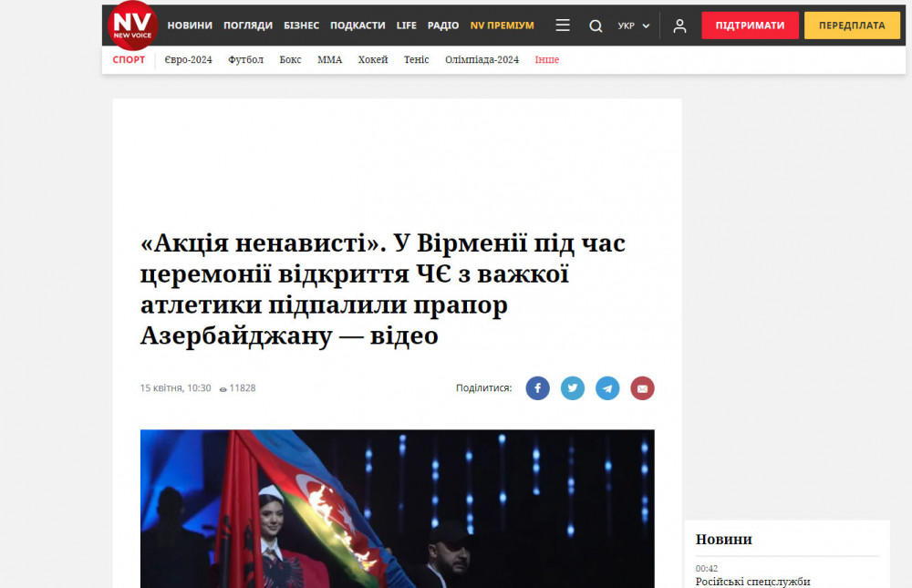The width and height of the screenshot is (912, 588).
Task: Open the NV New Voice logo homepage
Action: point(132,26)
